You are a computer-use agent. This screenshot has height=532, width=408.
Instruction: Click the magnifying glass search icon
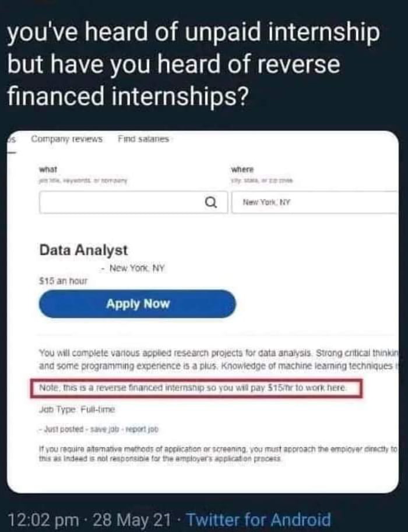click(x=212, y=203)
